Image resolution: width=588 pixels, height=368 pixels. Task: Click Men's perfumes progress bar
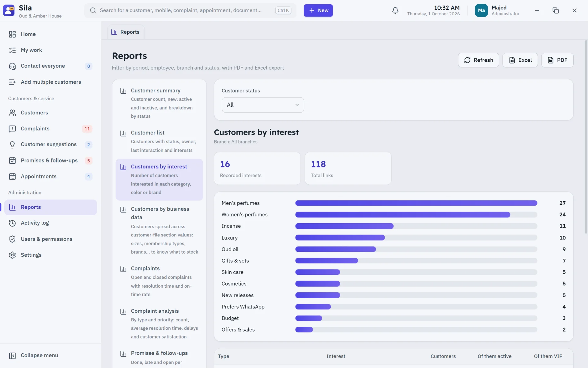pos(416,203)
